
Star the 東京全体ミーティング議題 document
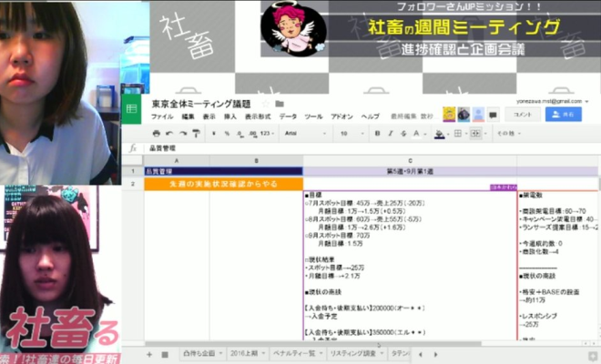click(x=267, y=104)
